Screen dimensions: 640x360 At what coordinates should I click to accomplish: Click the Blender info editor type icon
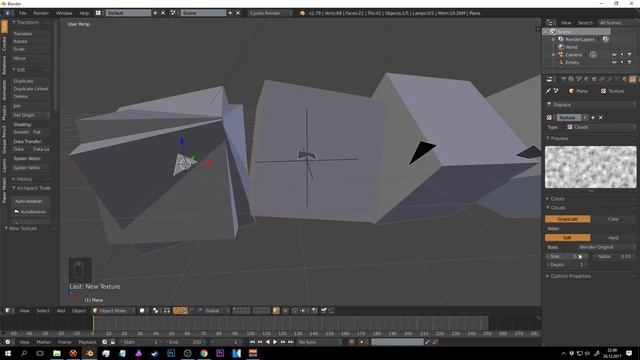click(x=7, y=13)
